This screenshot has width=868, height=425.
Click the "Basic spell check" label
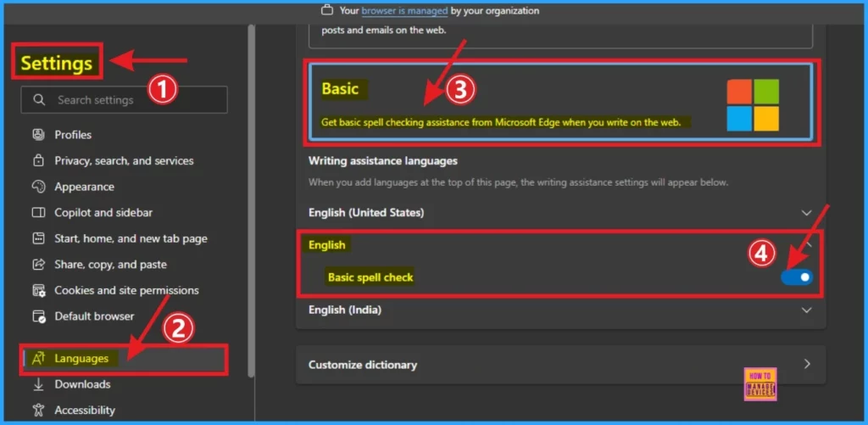(370, 277)
